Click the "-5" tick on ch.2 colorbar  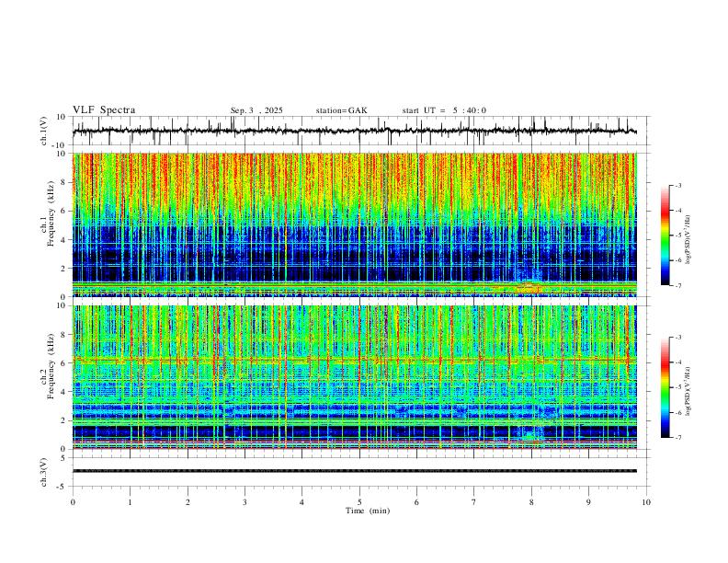pos(677,387)
